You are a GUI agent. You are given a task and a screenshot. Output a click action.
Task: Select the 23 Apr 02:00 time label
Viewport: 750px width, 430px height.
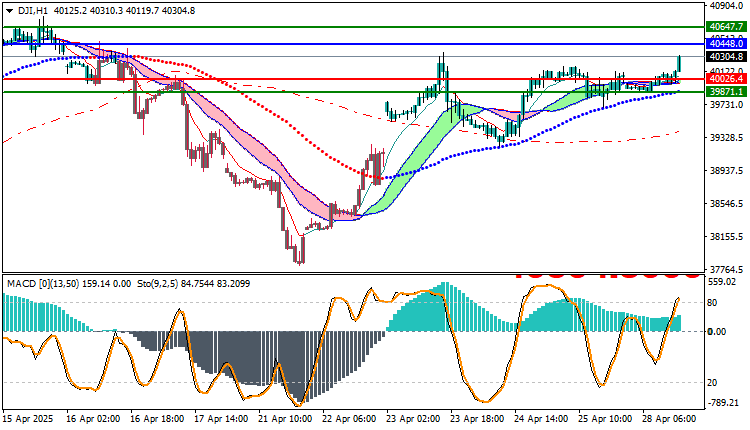pos(413,419)
